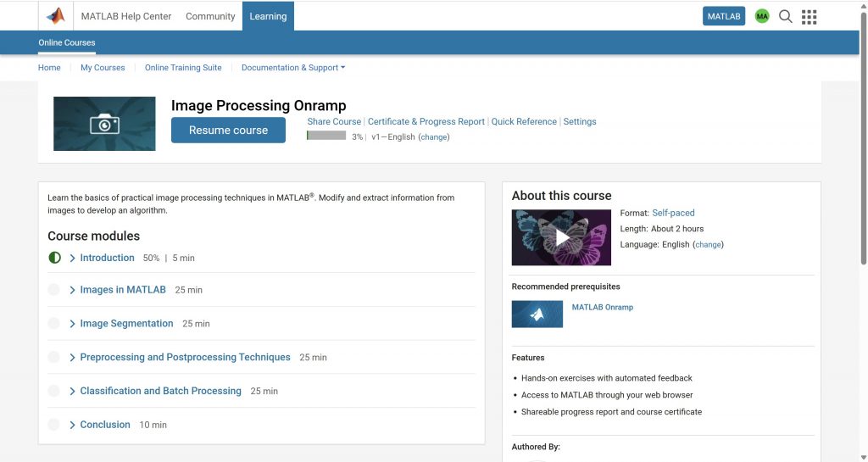Click the MathWorks logo icon
The height and width of the screenshot is (462, 868).
(x=56, y=16)
